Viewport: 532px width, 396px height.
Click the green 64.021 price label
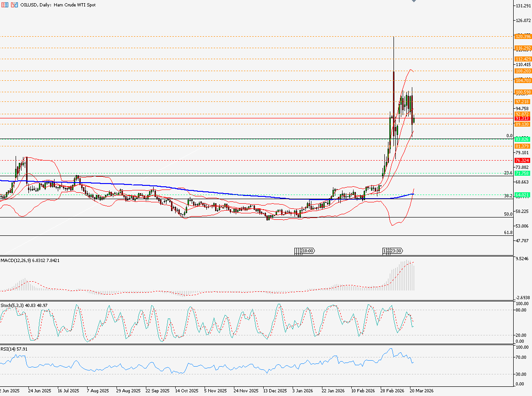(523, 195)
